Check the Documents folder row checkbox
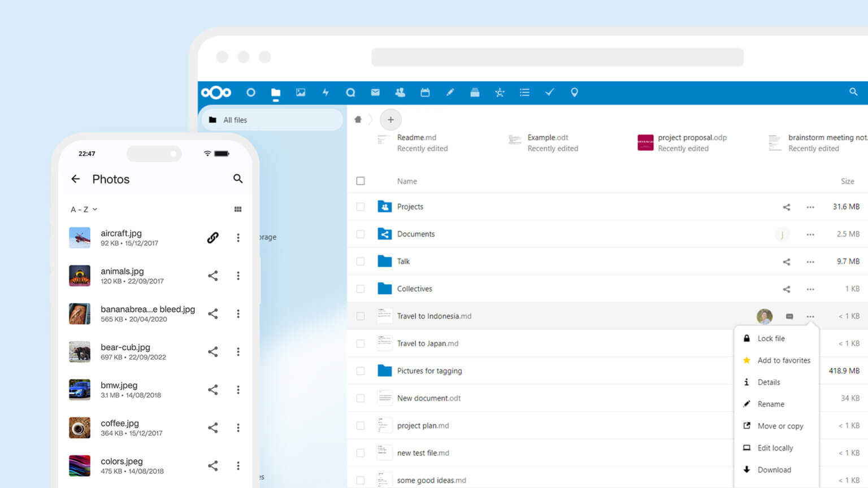The width and height of the screenshot is (868, 488). [x=360, y=234]
